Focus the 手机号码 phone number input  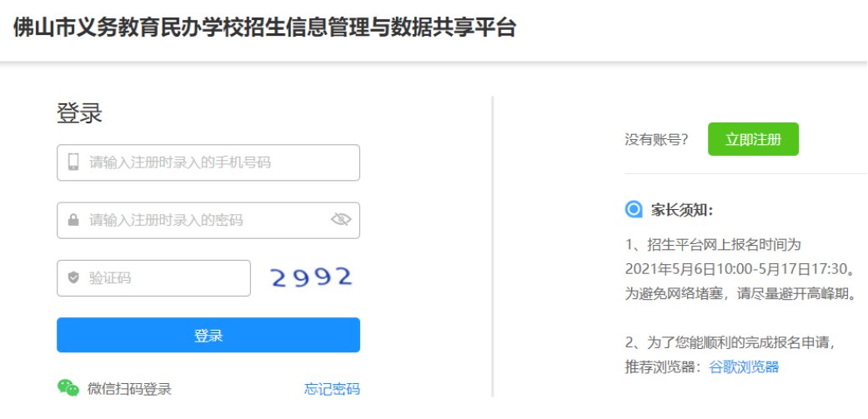217,162
